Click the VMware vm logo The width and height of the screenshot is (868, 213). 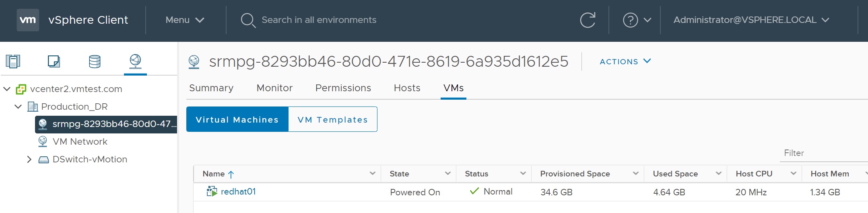28,20
